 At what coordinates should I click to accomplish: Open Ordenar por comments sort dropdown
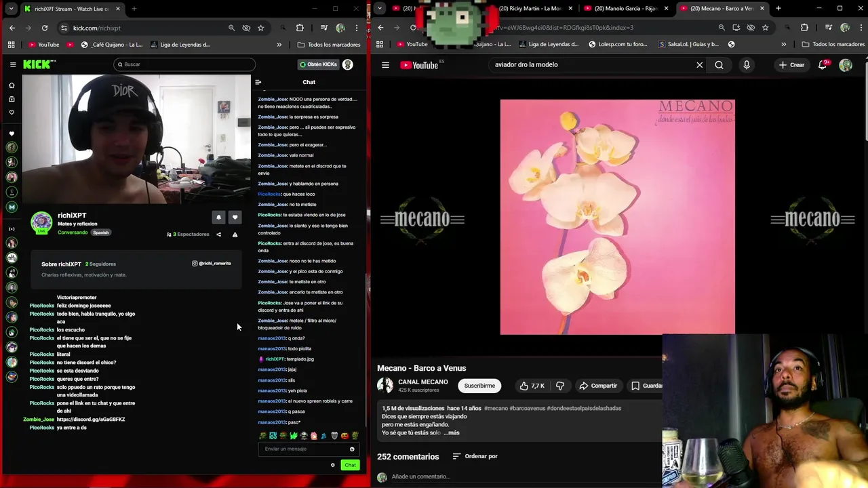(475, 456)
